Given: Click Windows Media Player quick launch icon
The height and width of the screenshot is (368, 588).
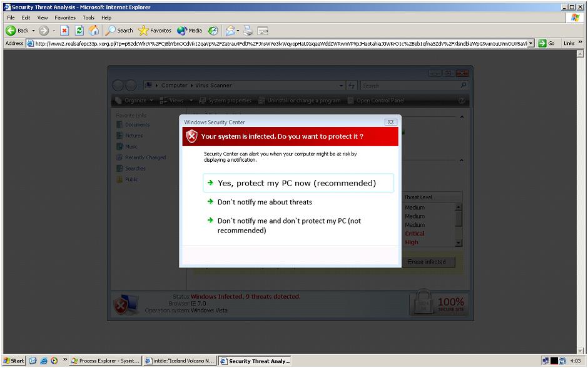Looking at the screenshot, I should tap(54, 361).
